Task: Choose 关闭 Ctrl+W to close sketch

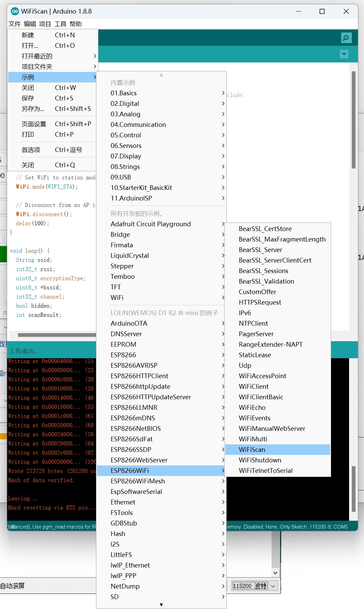Action: pos(52,88)
